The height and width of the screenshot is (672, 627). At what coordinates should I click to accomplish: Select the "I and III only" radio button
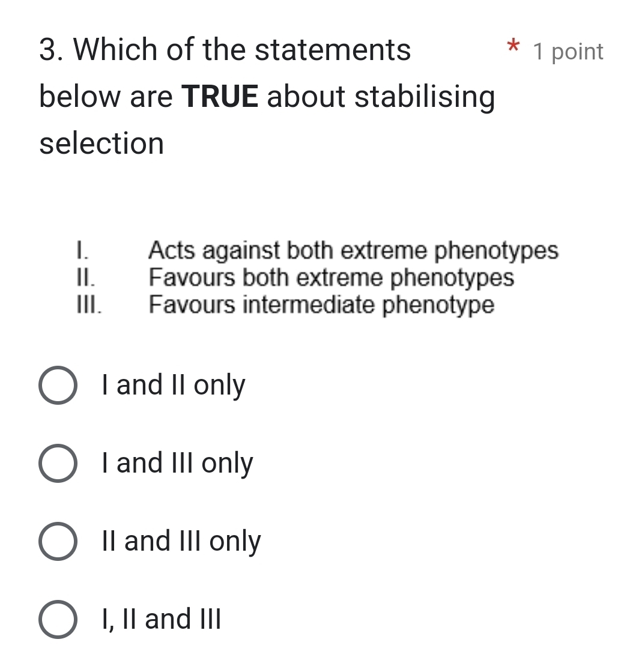(x=57, y=463)
